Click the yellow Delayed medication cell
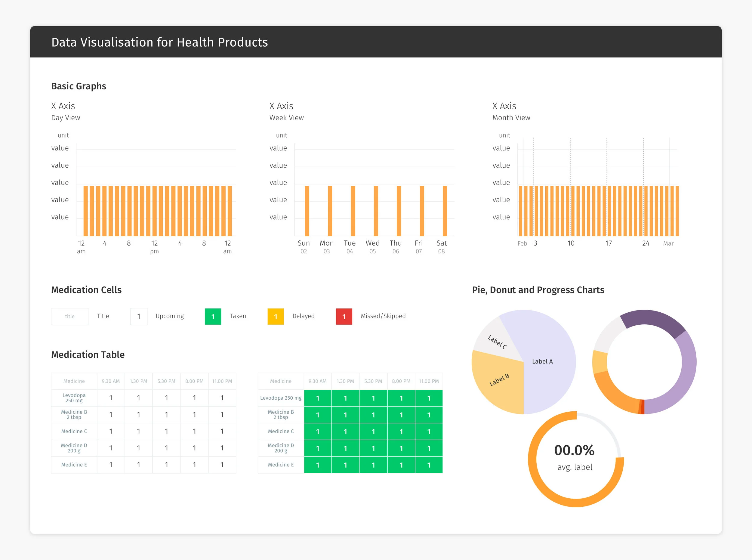 (x=276, y=316)
